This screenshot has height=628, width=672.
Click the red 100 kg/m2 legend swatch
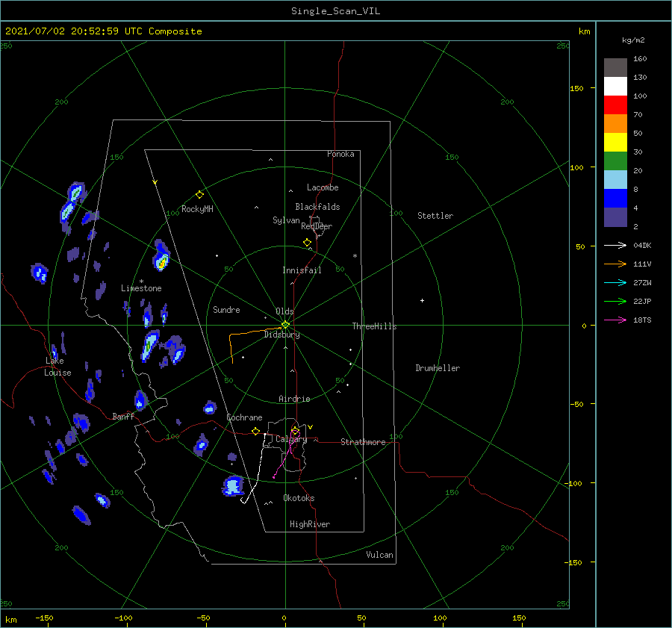[x=615, y=105]
